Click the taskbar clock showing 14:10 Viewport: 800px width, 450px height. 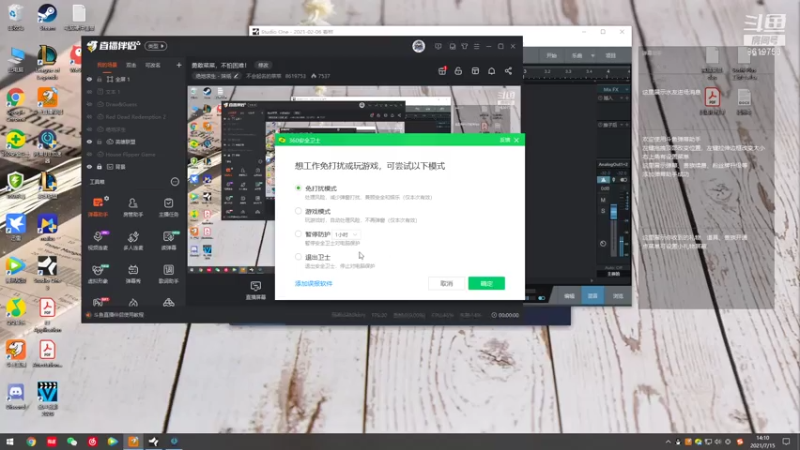(x=762, y=441)
